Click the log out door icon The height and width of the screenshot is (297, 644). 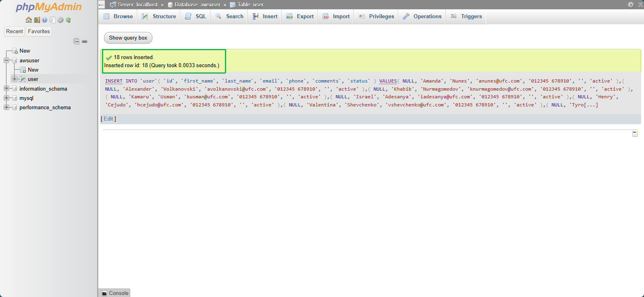coord(37,20)
